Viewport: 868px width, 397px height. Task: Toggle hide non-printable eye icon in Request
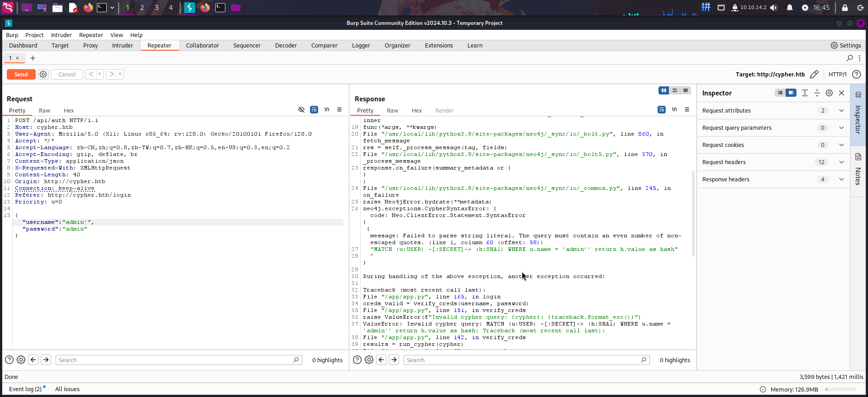tap(301, 109)
